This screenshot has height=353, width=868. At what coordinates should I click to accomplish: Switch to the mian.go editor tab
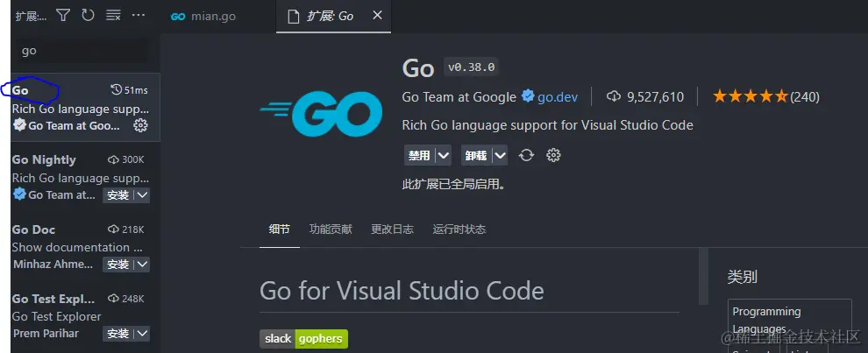[x=203, y=16]
